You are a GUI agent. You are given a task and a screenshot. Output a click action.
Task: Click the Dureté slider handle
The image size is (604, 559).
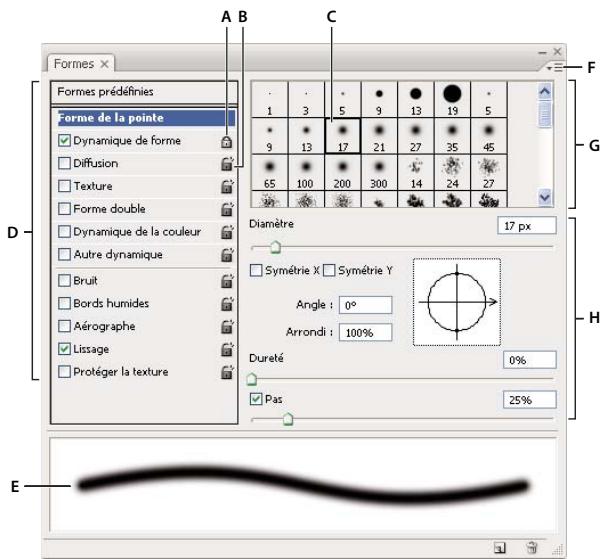(x=252, y=379)
